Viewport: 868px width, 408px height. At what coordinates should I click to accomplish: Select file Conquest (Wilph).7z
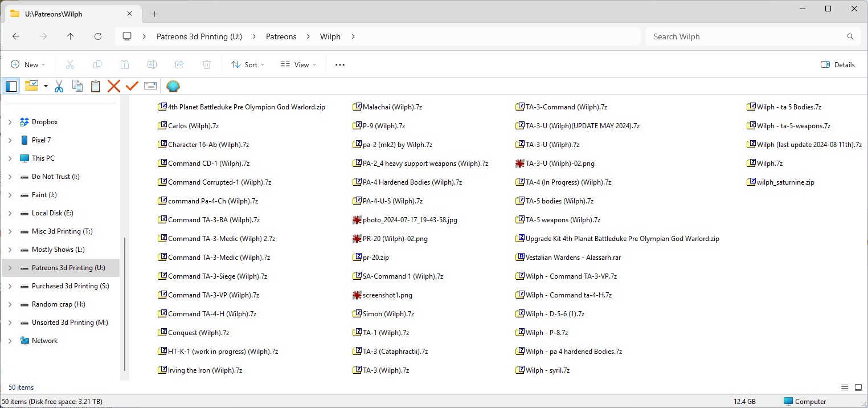pyautogui.click(x=193, y=333)
